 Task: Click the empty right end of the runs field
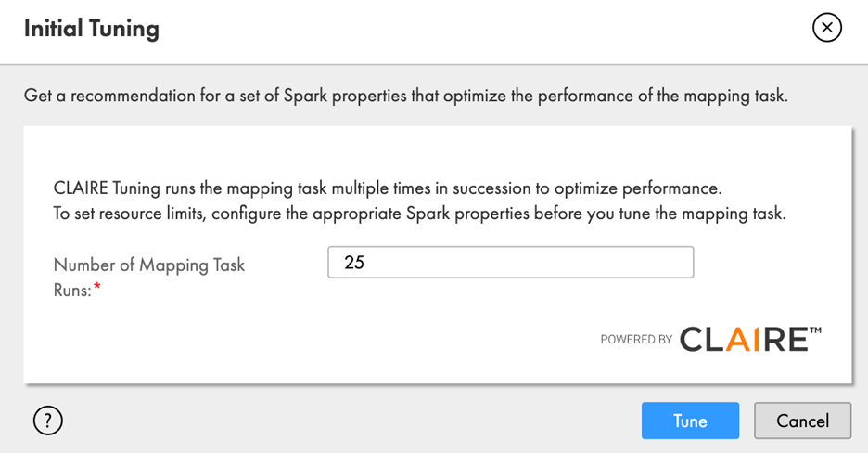tap(649, 263)
